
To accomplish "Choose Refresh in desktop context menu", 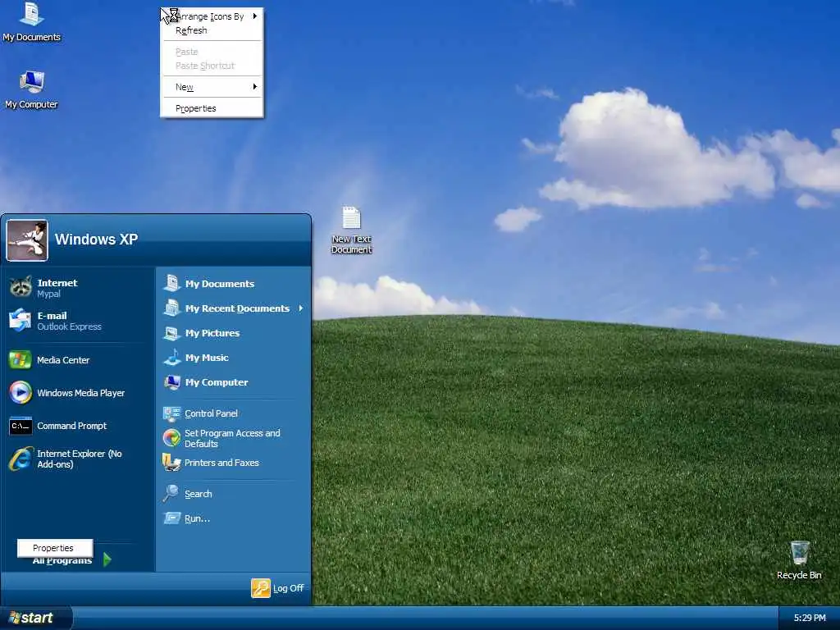I will point(212,30).
